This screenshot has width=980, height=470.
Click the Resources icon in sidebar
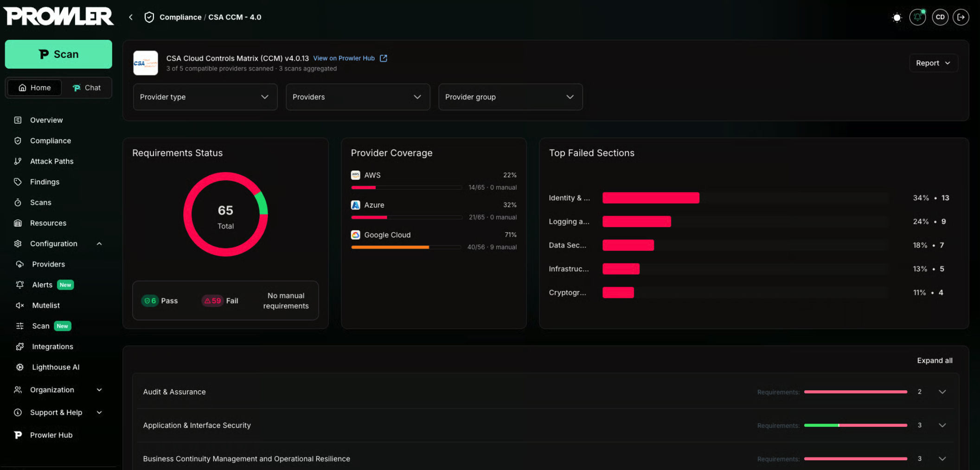click(18, 223)
